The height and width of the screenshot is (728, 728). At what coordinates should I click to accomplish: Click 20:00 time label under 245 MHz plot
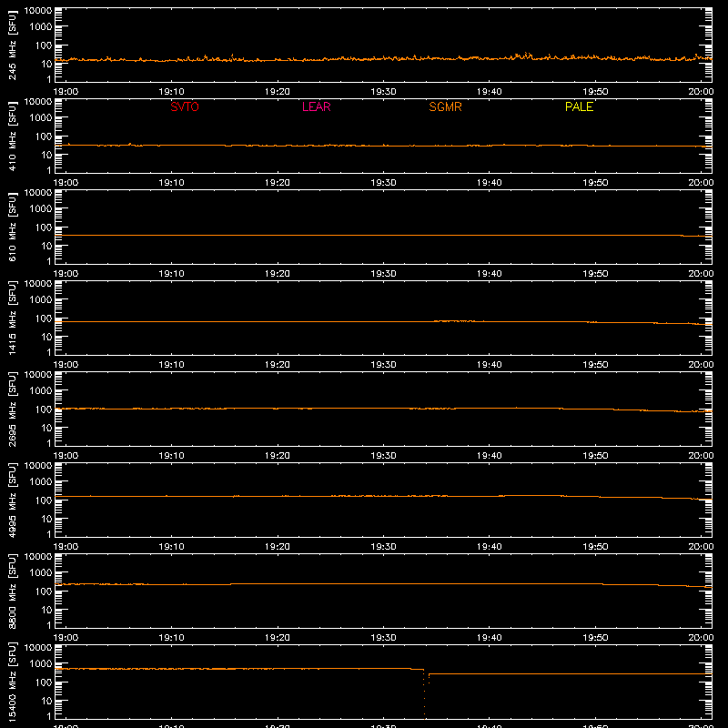(701, 92)
